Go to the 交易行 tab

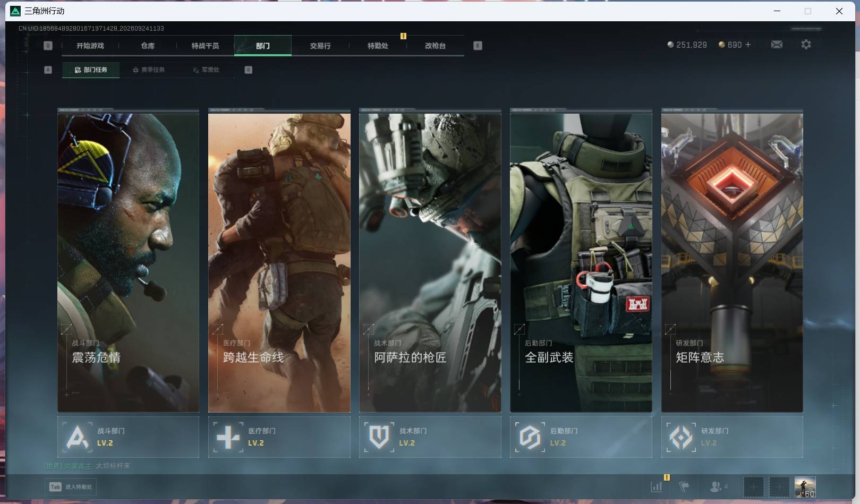(x=320, y=46)
